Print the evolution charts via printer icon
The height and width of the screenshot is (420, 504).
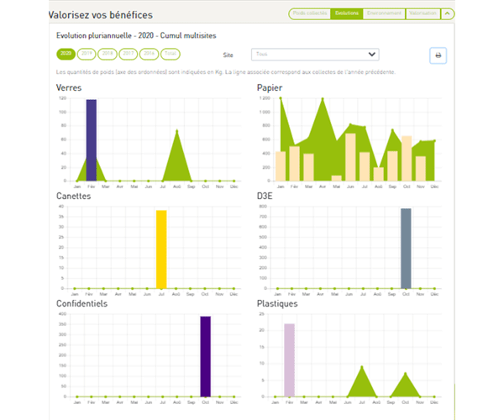(x=438, y=55)
